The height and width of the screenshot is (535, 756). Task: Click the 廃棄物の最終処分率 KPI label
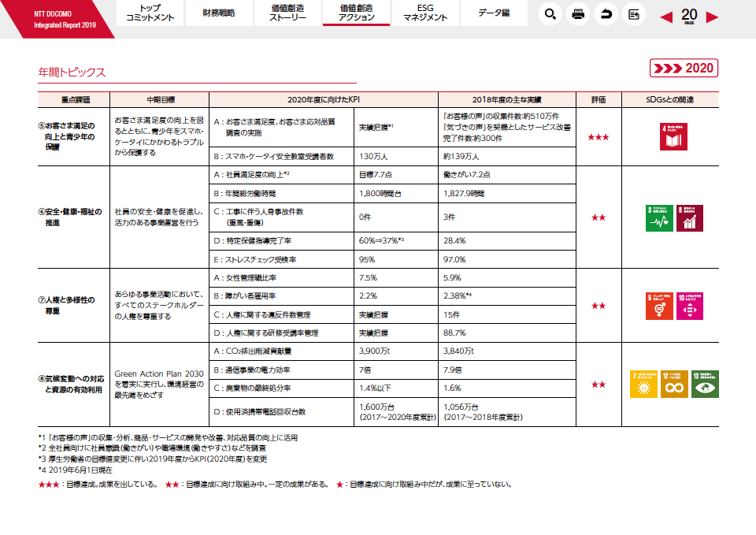point(252,388)
